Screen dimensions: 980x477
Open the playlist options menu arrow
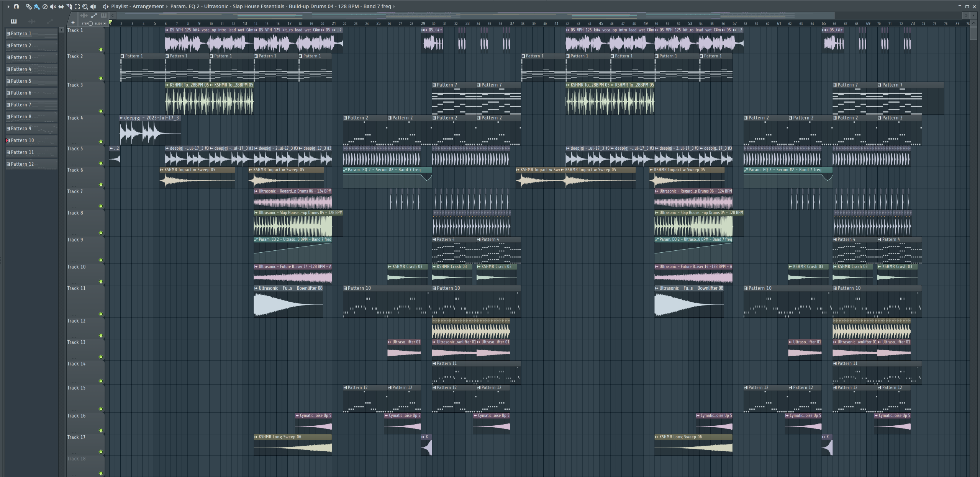8,7
